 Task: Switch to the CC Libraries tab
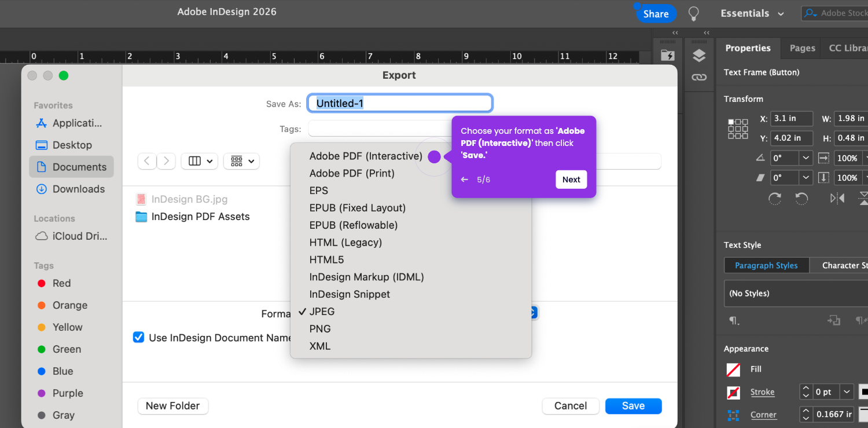(848, 48)
